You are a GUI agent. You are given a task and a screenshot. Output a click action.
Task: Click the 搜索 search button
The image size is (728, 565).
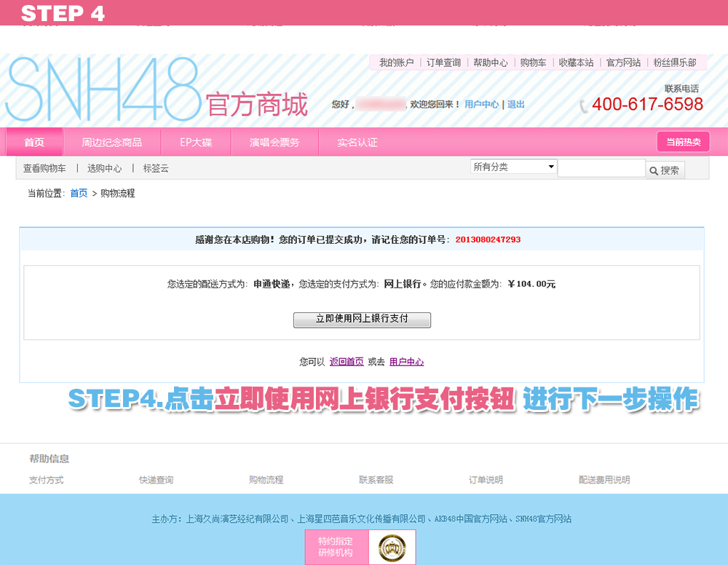point(665,170)
